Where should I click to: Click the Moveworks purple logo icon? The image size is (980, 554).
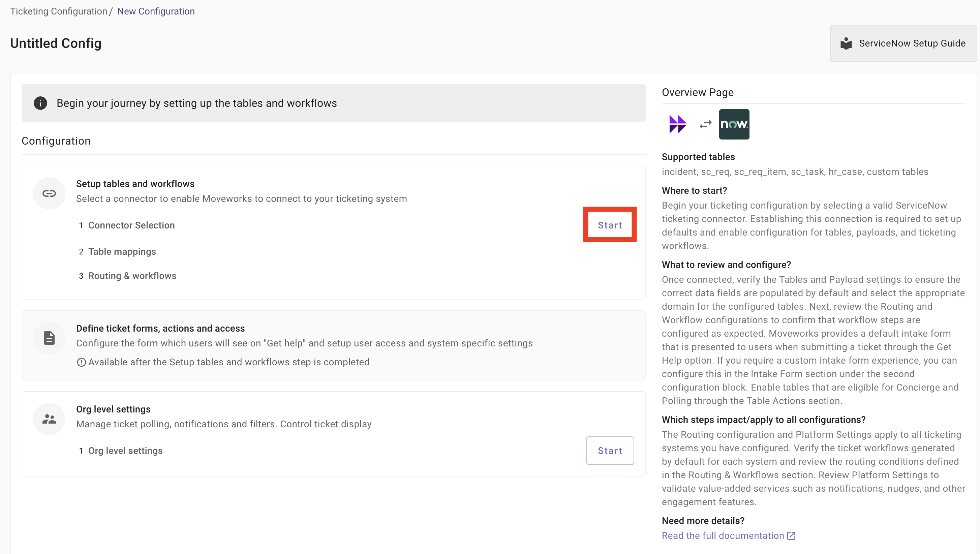click(x=678, y=124)
